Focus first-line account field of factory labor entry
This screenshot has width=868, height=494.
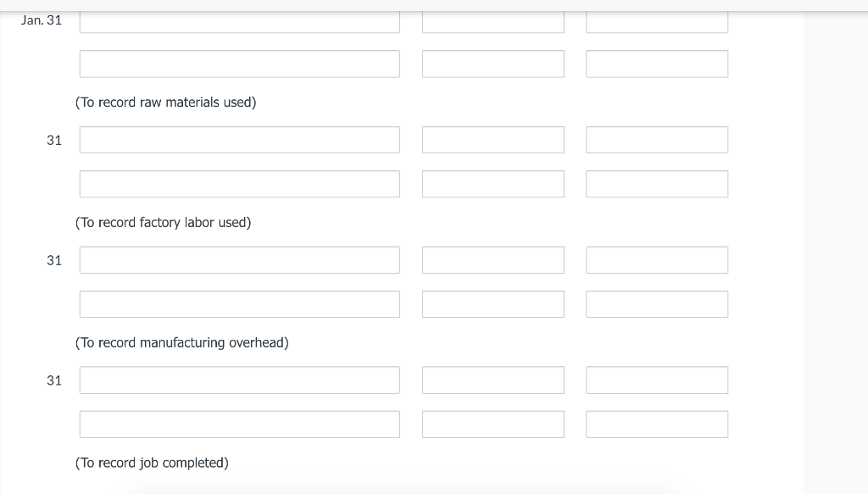[x=239, y=140]
